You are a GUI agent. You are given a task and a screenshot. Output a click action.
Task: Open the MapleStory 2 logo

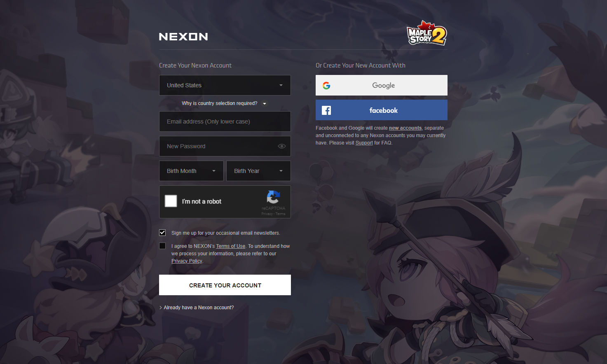coord(427,33)
